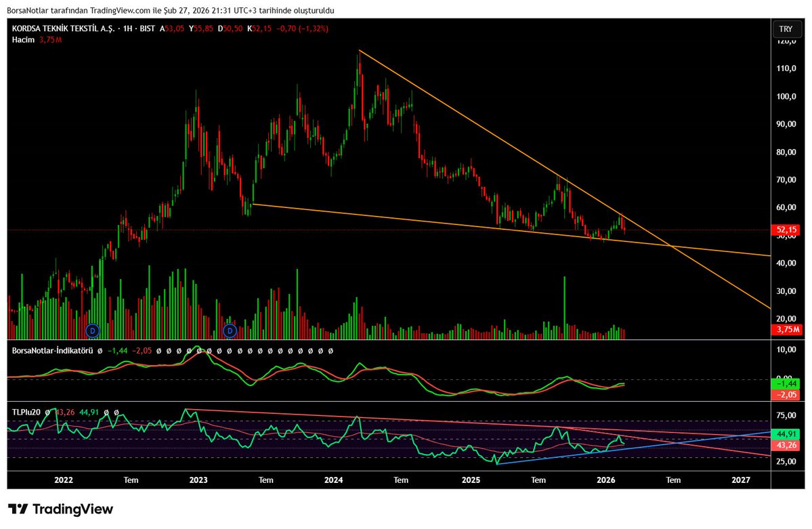Open the dividend D marker near 2023
The image size is (812, 529).
point(230,330)
